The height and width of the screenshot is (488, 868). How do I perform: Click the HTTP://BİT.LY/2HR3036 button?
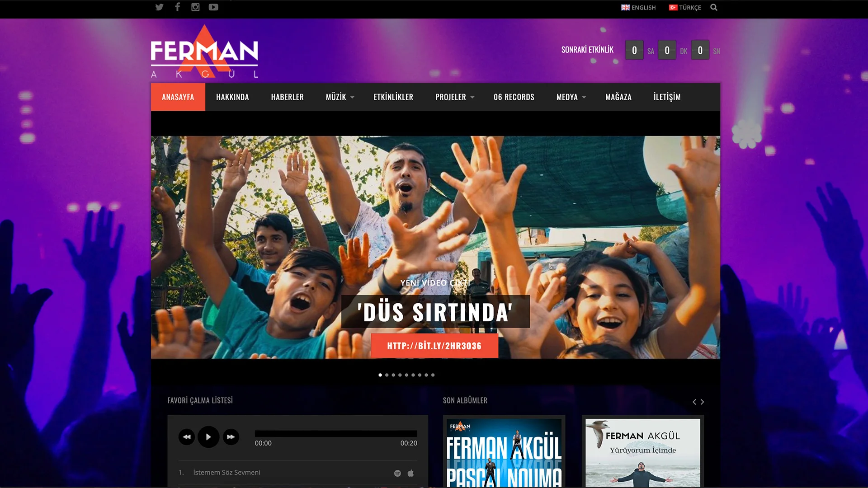(x=434, y=346)
